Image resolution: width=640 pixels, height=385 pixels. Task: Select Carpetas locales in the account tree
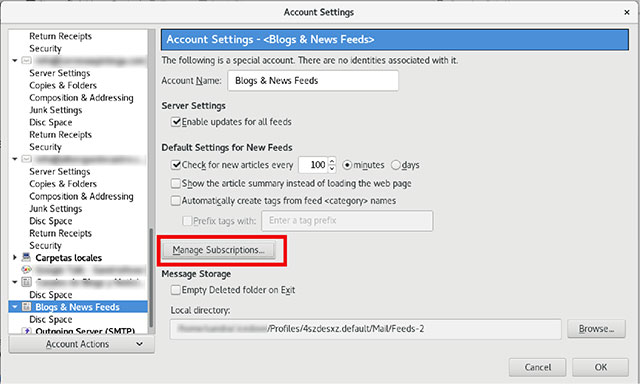[69, 258]
